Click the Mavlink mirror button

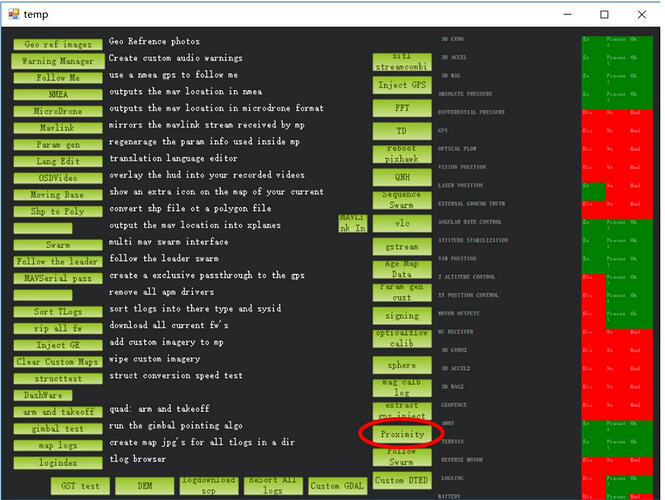(58, 128)
